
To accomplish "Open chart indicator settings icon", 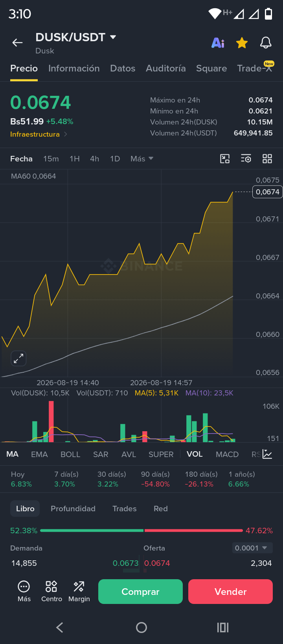I will click(x=246, y=159).
